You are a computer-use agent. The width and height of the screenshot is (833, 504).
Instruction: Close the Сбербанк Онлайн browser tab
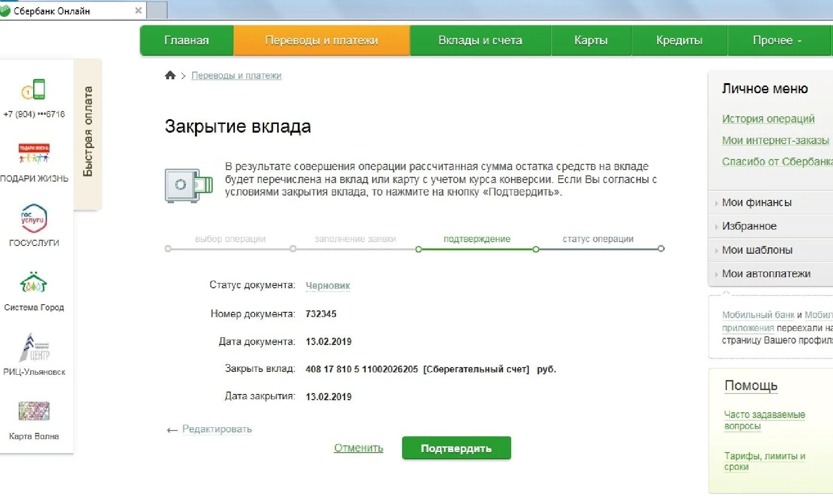click(x=138, y=10)
